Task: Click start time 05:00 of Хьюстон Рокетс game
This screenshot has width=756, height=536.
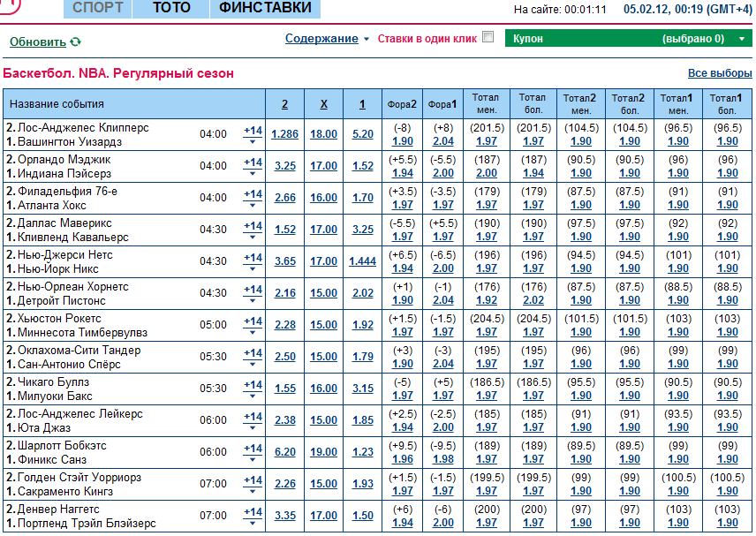Action: tap(213, 325)
